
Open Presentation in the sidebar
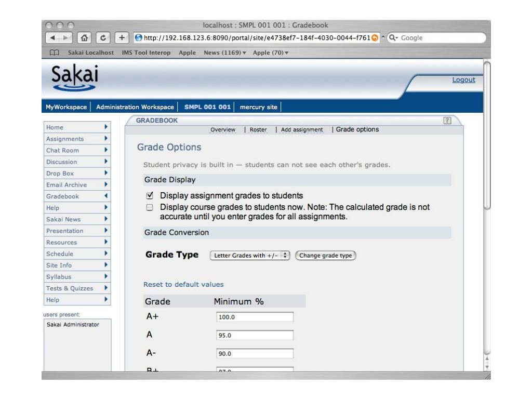[x=77, y=231]
